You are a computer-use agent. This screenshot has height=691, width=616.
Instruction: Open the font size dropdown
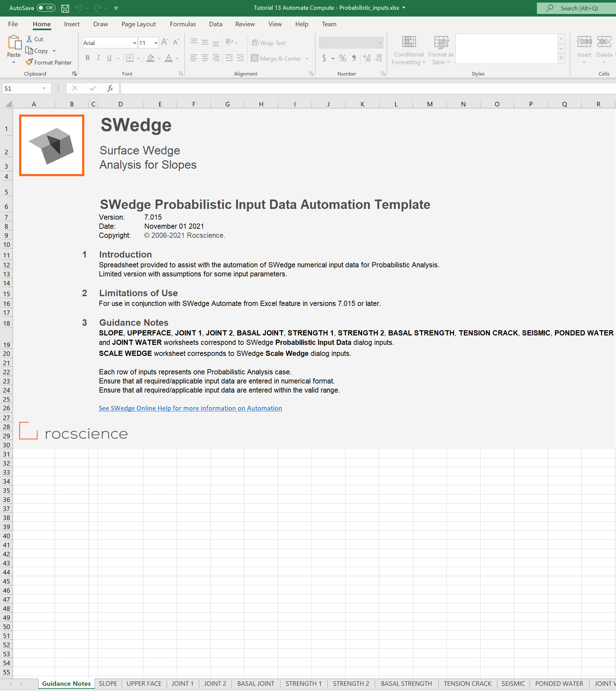tap(156, 43)
